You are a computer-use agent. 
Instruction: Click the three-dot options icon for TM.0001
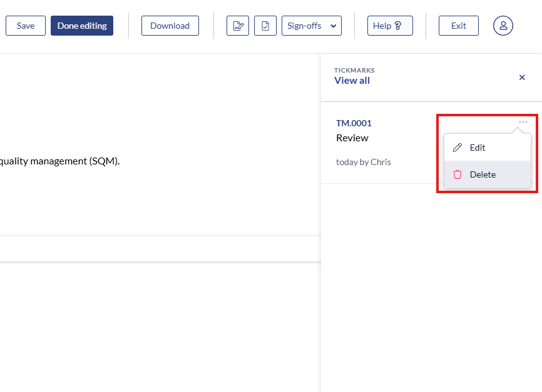(523, 122)
